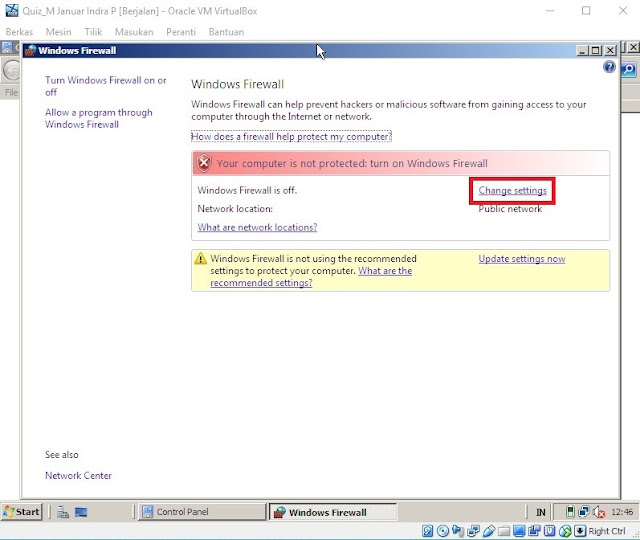Open the VirtualBox mouse integration status icon
The image size is (640, 540).
pyautogui.click(x=565, y=531)
